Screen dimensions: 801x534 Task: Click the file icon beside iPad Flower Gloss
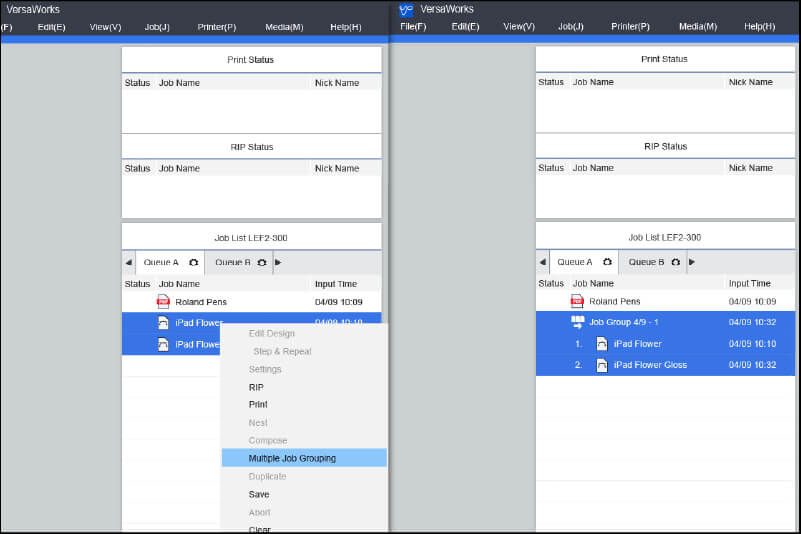click(x=602, y=365)
